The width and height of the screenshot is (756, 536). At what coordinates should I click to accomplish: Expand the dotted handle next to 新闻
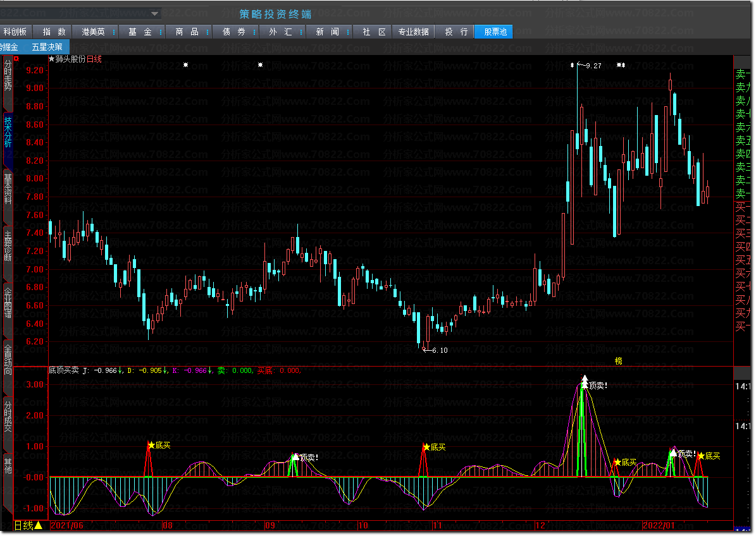348,32
